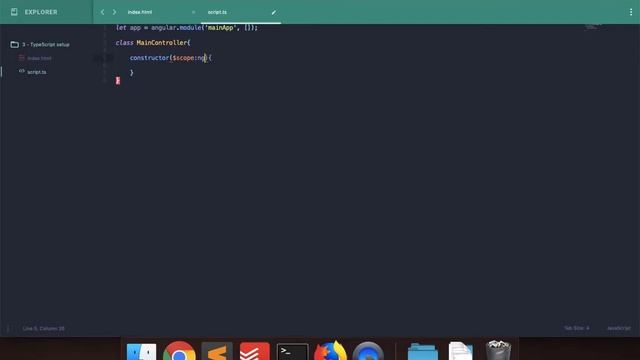Screen dimensions: 640x360
Task: Click the MainController class name
Action: point(162,42)
